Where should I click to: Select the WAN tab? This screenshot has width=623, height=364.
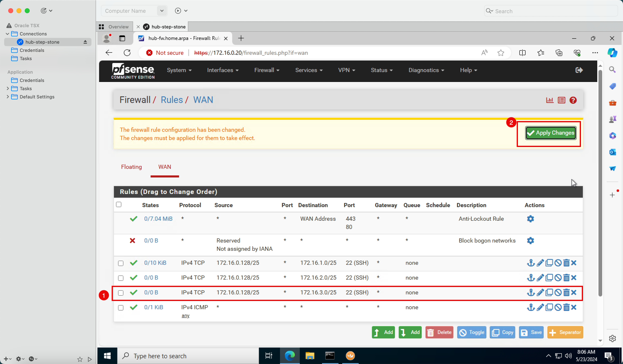165,166
